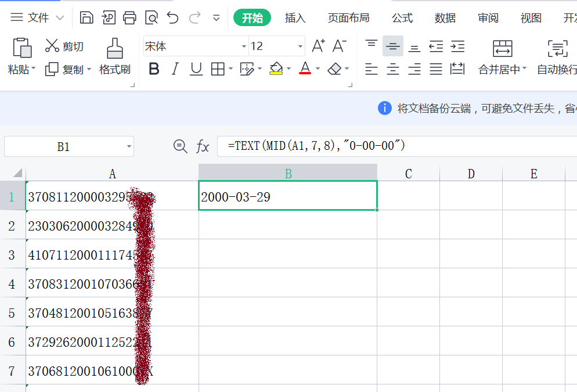This screenshot has width=577, height=392.
Task: Click the 粘贴 paste icon
Action: pyautogui.click(x=22, y=48)
